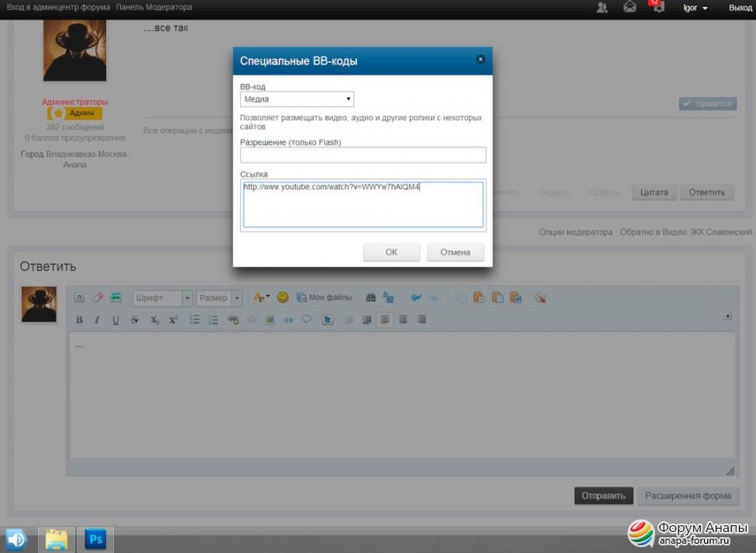Screen dimensions: 756x553
Task: Click the envelope messages icon
Action: pos(629,8)
